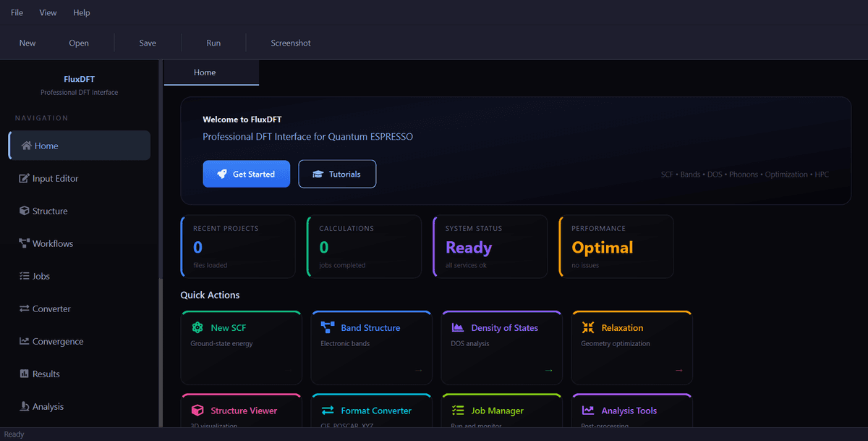Click the New SCF atom icon
This screenshot has width=868, height=441.
[x=197, y=328]
